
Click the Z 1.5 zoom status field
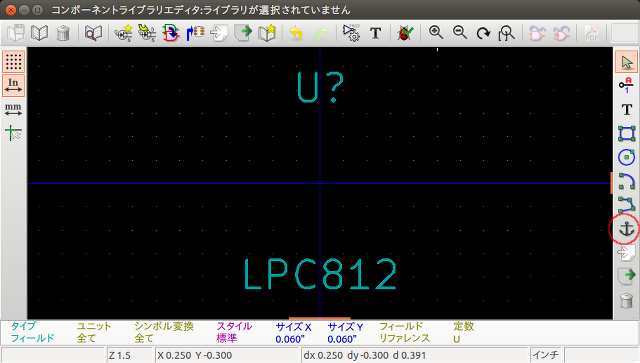[x=129, y=355]
